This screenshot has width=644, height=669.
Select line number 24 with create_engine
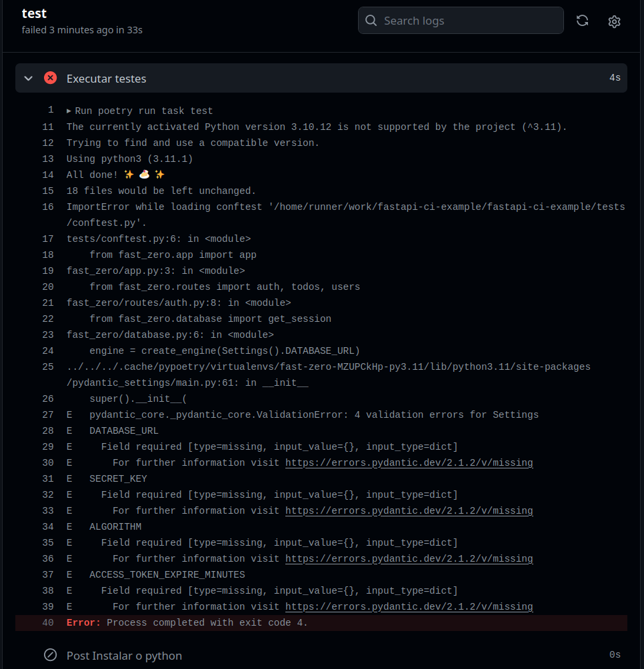[47, 350]
